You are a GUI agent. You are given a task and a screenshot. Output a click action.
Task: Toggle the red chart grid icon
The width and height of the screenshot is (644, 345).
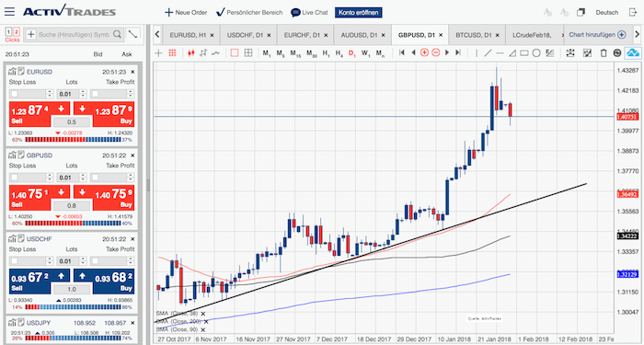click(x=173, y=52)
